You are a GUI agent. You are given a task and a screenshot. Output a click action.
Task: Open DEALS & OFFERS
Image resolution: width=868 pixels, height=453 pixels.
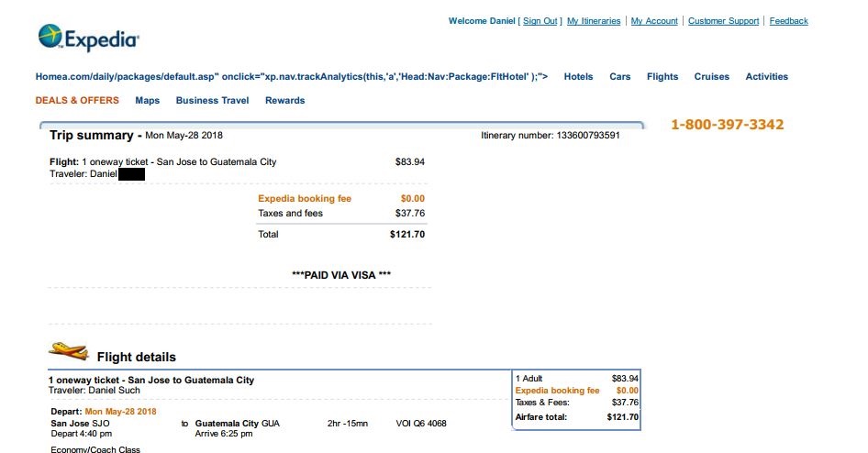click(x=77, y=100)
